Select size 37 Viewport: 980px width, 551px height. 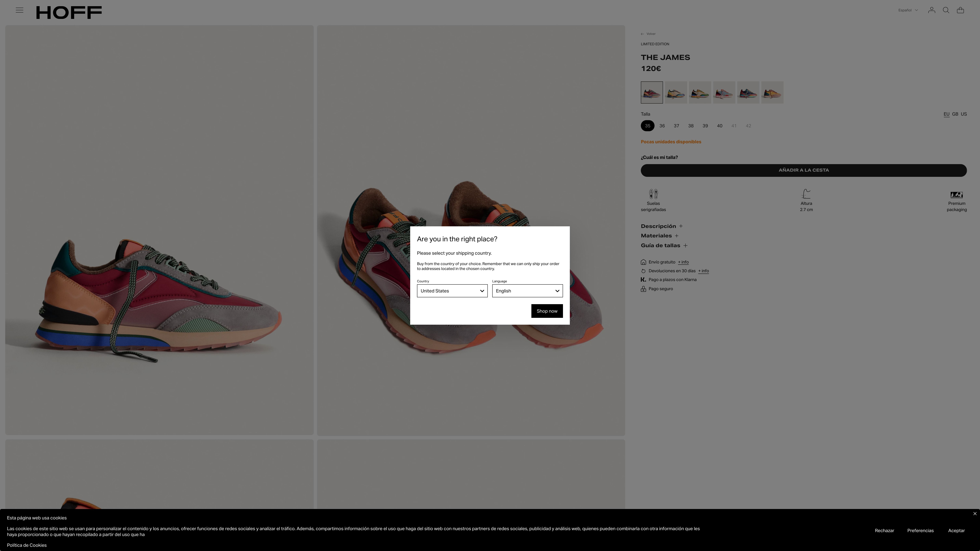[676, 126]
